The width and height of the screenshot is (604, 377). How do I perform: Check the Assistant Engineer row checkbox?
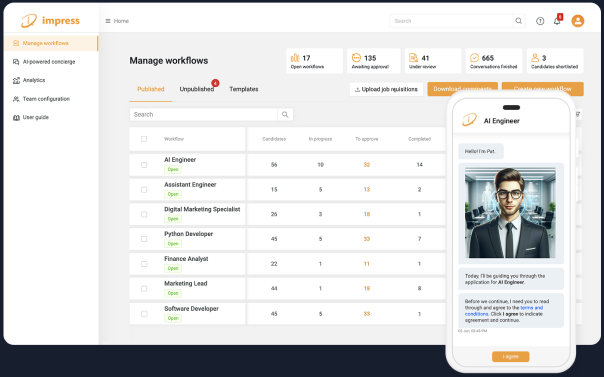pyautogui.click(x=144, y=189)
